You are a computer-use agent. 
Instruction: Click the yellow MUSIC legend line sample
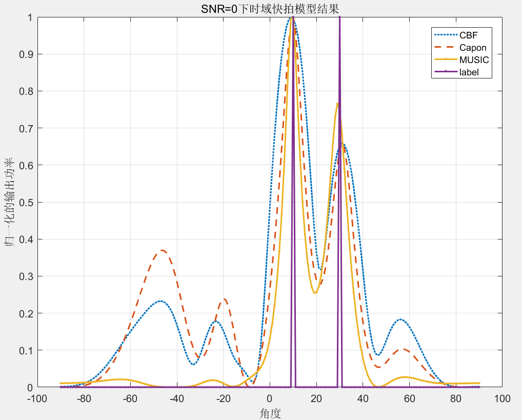(x=446, y=60)
